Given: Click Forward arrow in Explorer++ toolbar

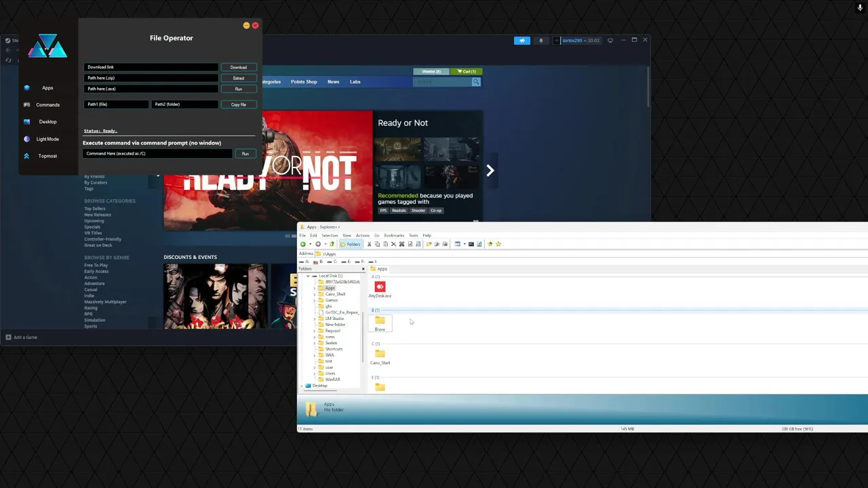Looking at the screenshot, I should click(x=318, y=244).
